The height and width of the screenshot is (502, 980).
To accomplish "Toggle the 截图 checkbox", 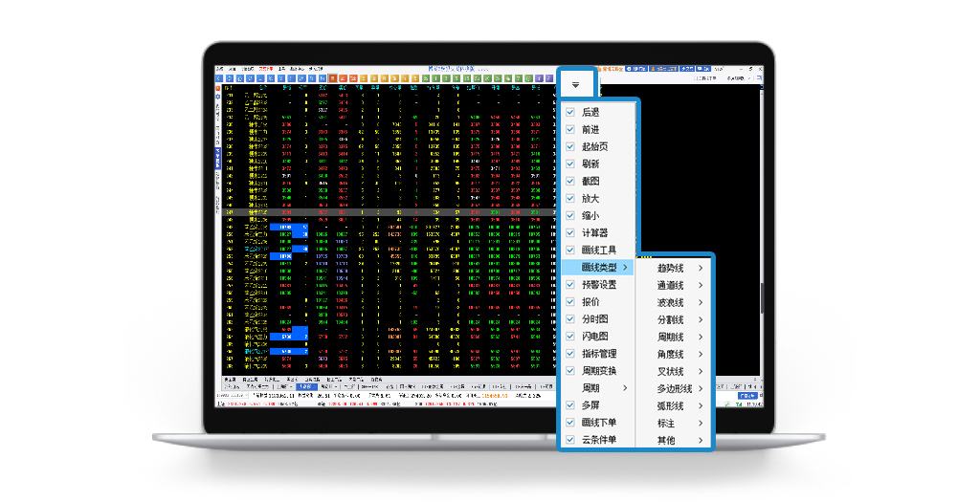I will coord(570,181).
